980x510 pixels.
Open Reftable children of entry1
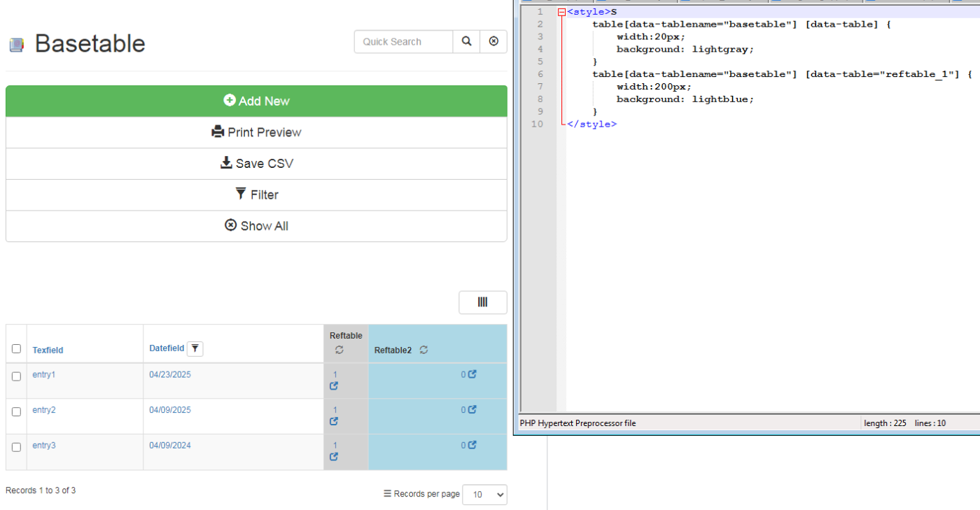pos(334,385)
